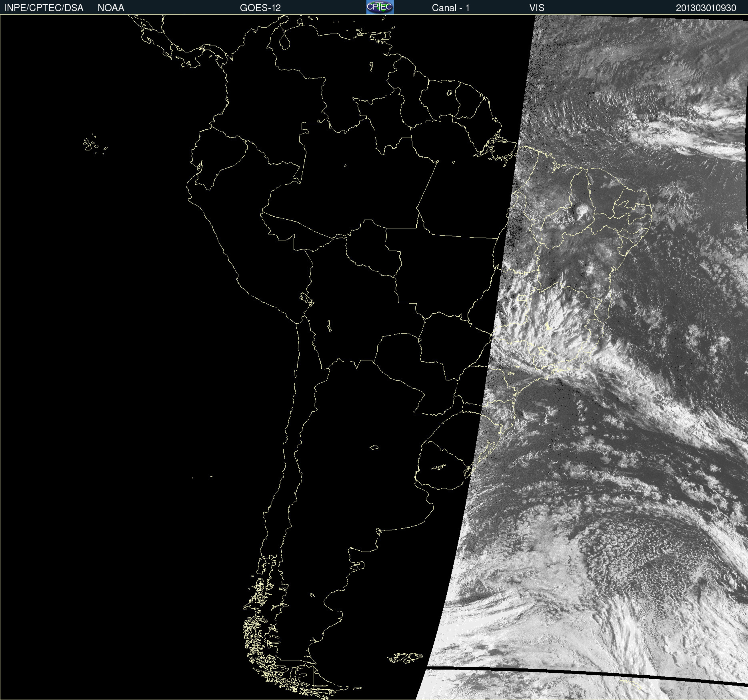Click the CPTEC logo icon
748x700 pixels.
(380, 7)
